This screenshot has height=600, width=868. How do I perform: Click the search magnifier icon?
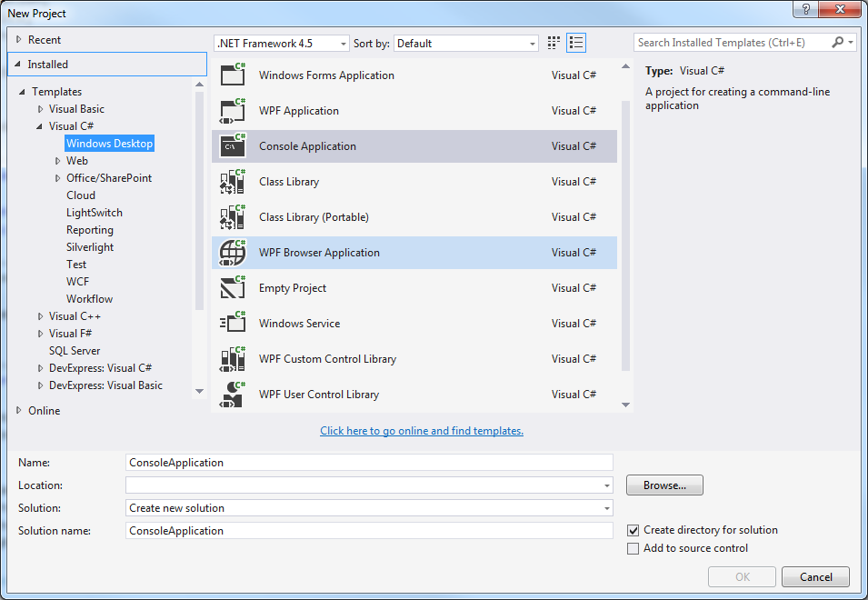[x=838, y=42]
